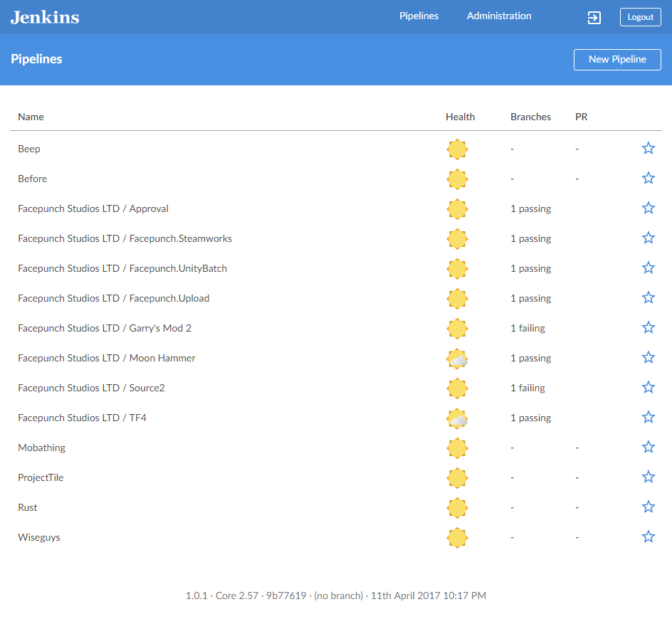Click sunny health icon for Rust
This screenshot has height=619, width=672.
pos(457,508)
